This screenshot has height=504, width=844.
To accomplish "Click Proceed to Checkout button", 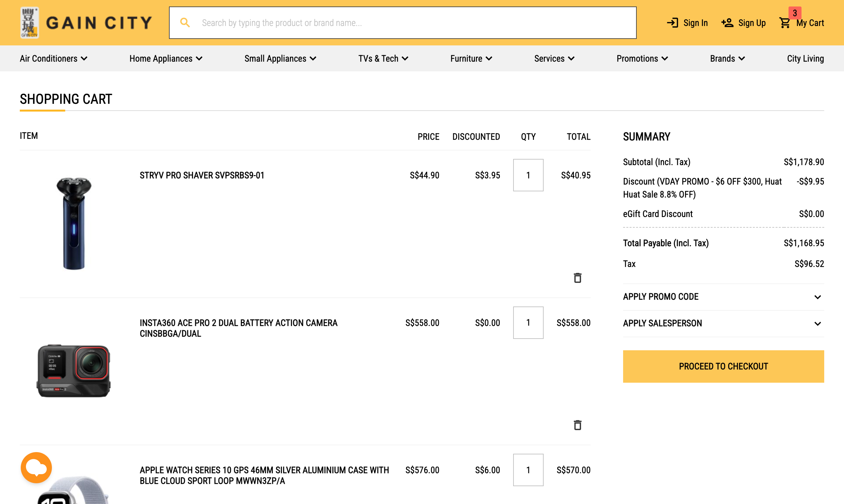I will click(x=723, y=366).
